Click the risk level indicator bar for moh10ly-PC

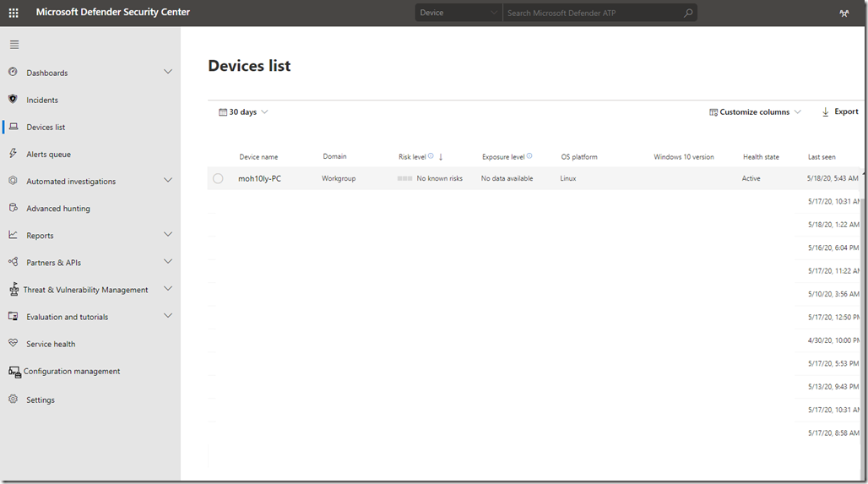pos(404,178)
